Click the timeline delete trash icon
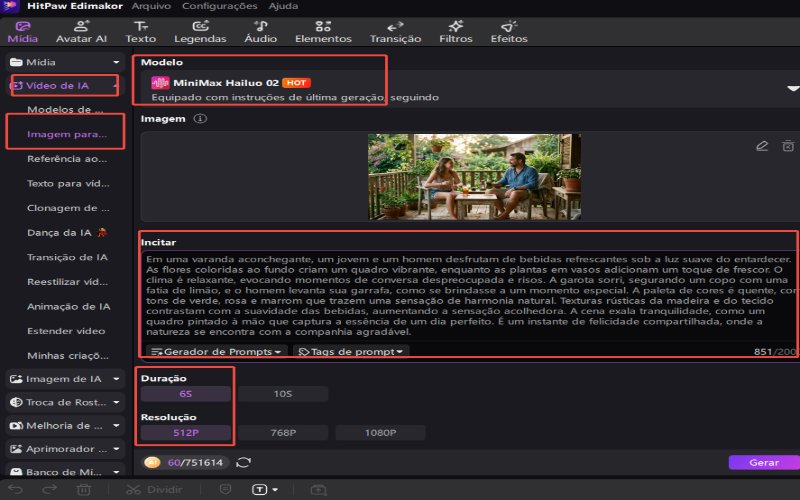 pos(84,490)
